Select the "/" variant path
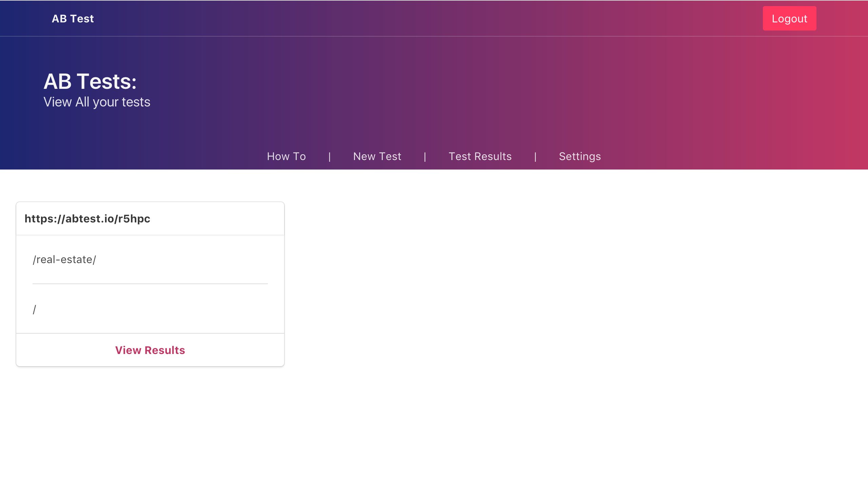Viewport: 868px width, 493px height. (34, 309)
